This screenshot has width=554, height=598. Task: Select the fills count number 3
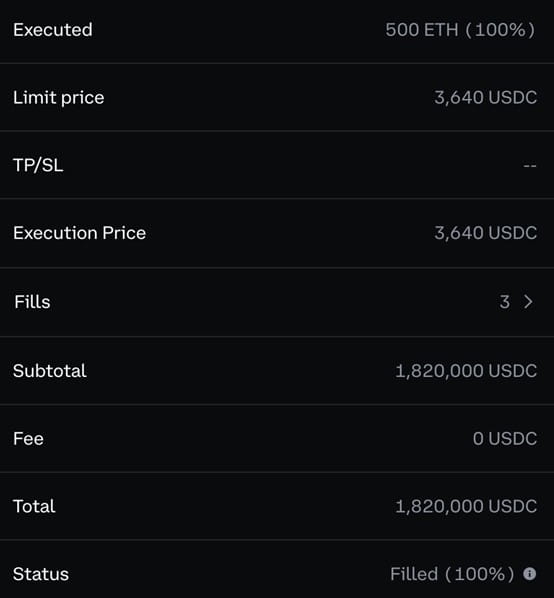tap(505, 302)
